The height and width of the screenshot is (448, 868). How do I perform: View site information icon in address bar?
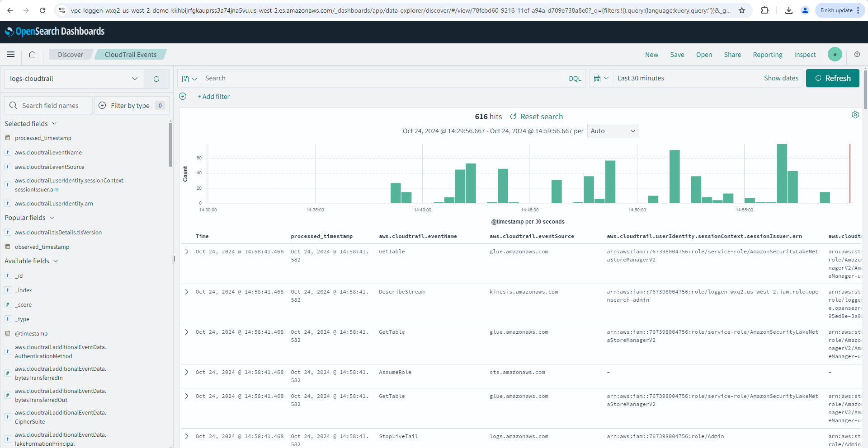62,10
